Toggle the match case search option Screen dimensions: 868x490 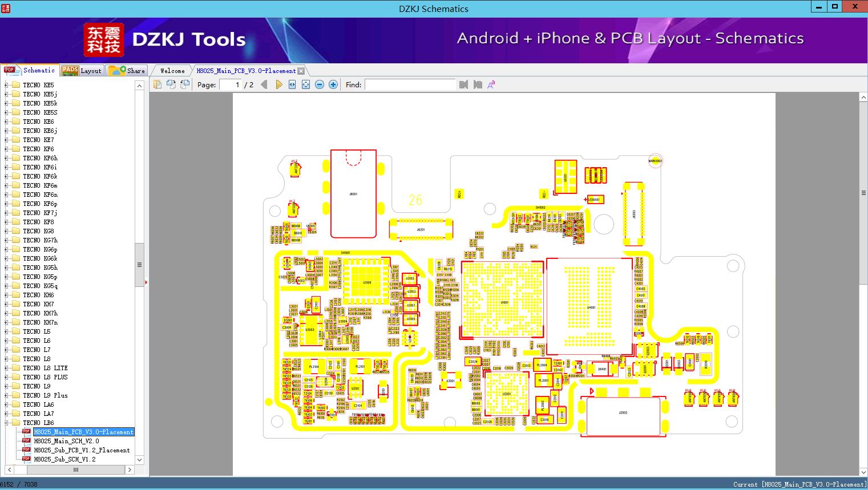[491, 84]
